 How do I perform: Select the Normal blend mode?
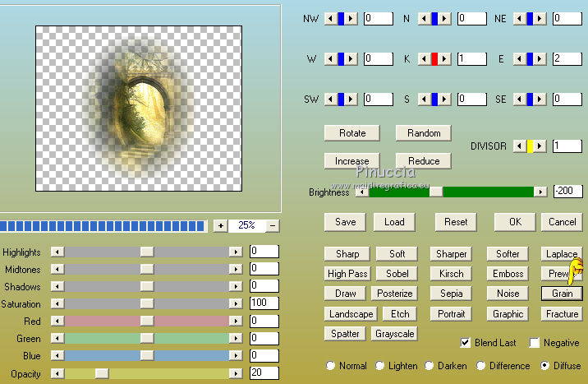[330, 366]
